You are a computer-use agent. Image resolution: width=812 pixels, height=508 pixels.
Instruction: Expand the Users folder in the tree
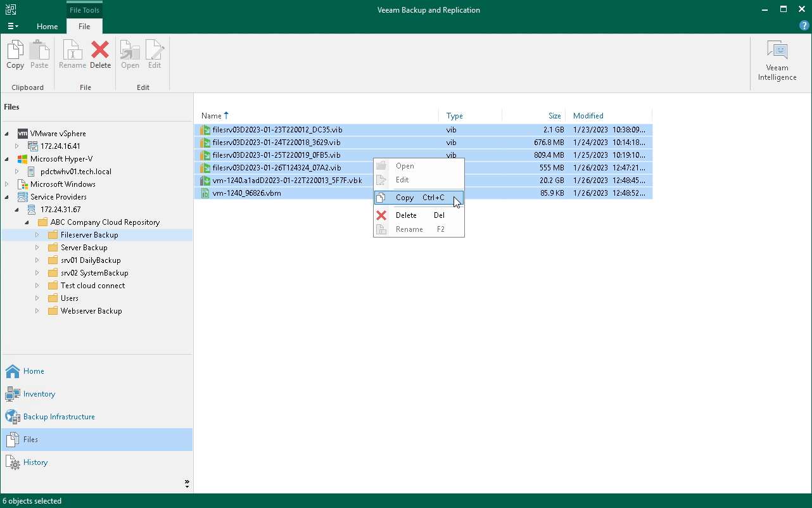coord(37,298)
